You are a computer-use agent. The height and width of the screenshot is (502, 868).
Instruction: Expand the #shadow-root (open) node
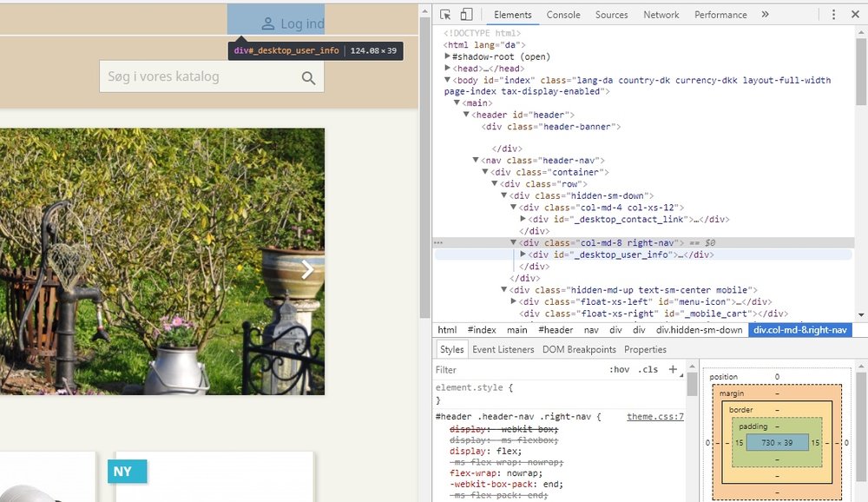[x=447, y=56]
